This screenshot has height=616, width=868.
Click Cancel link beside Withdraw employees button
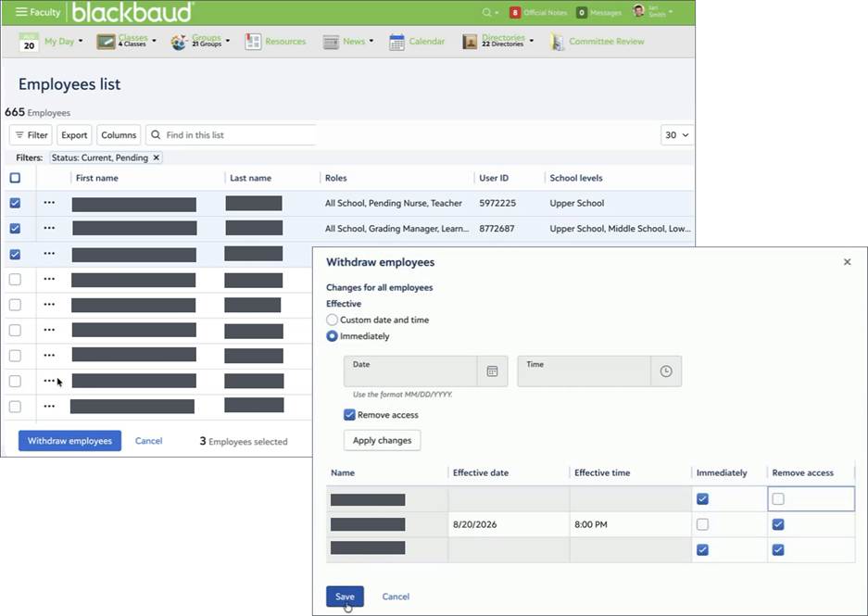click(149, 441)
